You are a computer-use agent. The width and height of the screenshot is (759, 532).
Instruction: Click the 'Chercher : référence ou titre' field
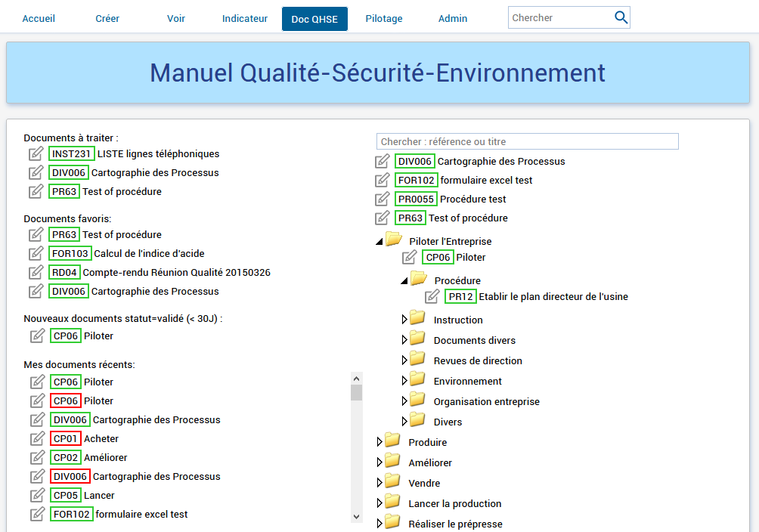527,141
